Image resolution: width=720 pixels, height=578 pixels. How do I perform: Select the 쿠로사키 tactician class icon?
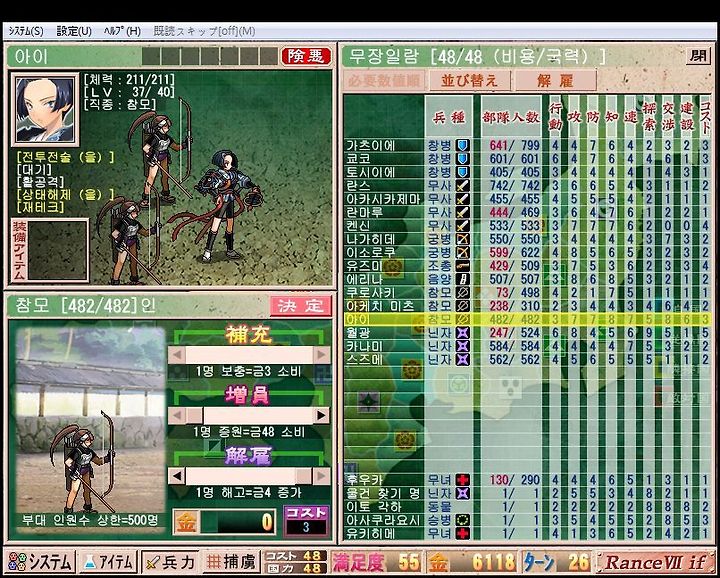click(x=463, y=292)
